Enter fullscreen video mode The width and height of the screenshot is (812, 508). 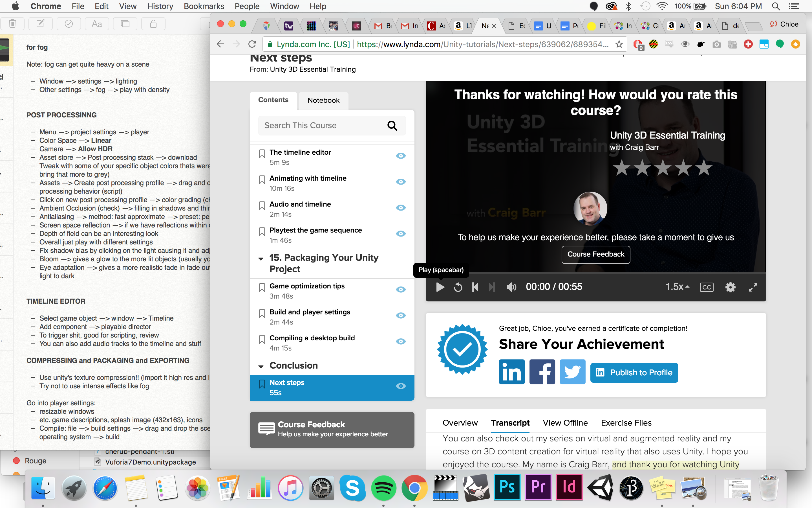coord(753,287)
